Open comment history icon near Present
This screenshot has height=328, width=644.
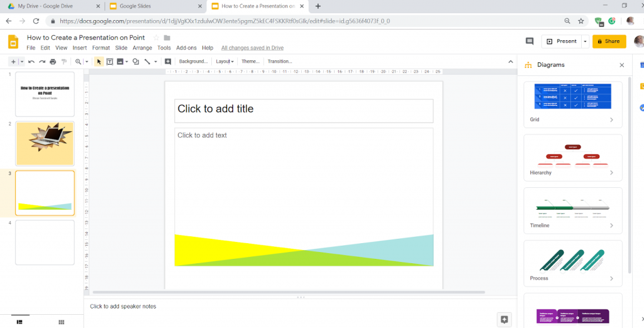tap(530, 41)
